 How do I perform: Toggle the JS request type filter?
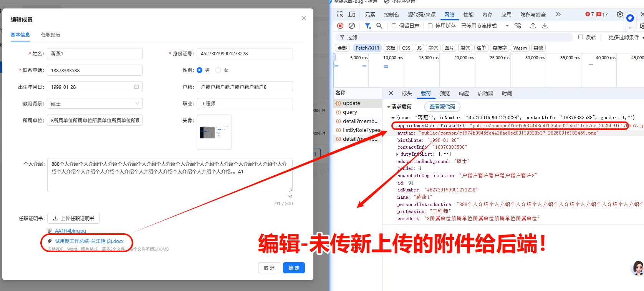419,48
